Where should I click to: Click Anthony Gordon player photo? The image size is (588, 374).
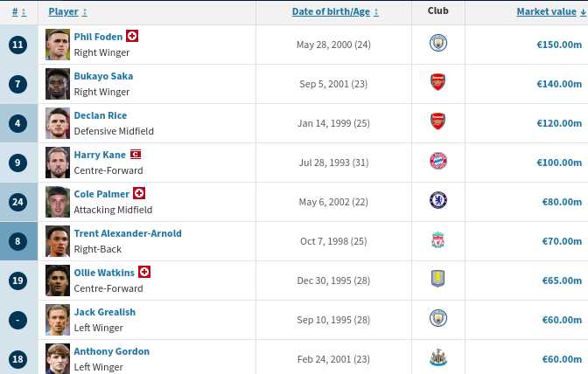tap(58, 358)
